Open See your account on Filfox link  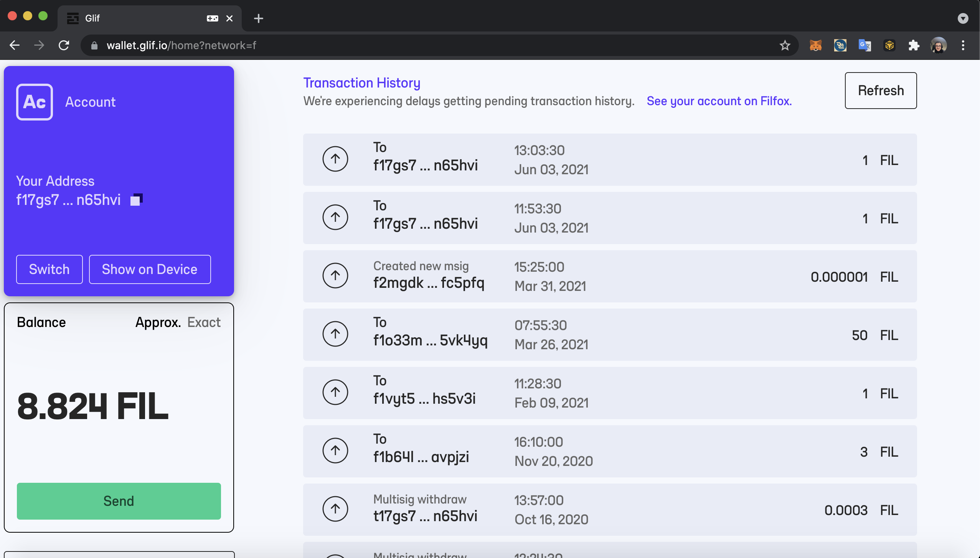(718, 102)
